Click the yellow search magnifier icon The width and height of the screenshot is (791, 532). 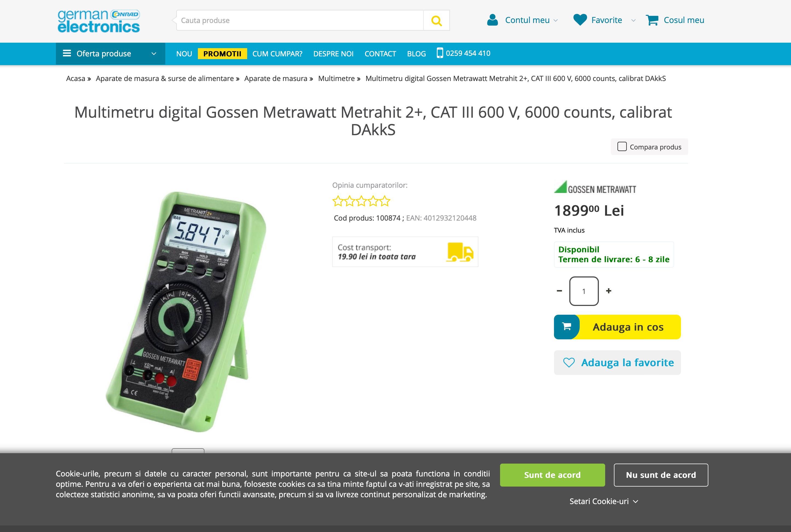tap(436, 20)
